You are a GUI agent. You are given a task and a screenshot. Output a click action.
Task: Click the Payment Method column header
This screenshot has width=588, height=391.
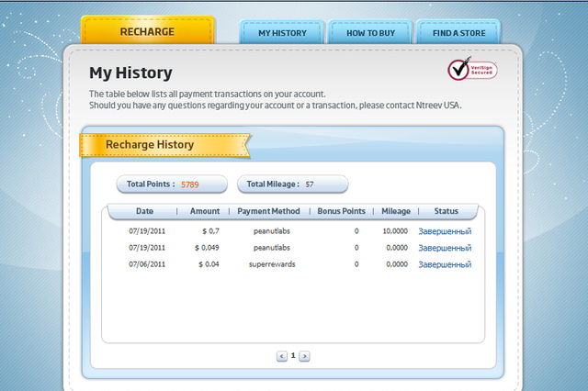point(269,211)
